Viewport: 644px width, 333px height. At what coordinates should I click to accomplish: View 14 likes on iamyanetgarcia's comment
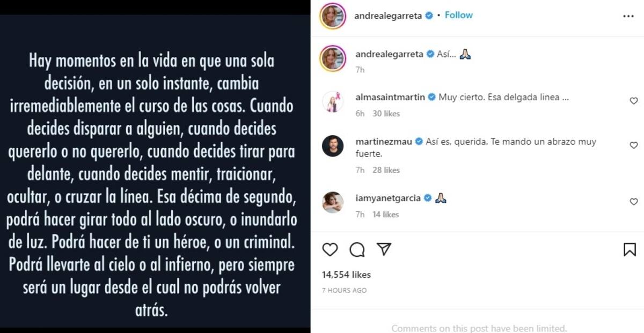tap(385, 214)
